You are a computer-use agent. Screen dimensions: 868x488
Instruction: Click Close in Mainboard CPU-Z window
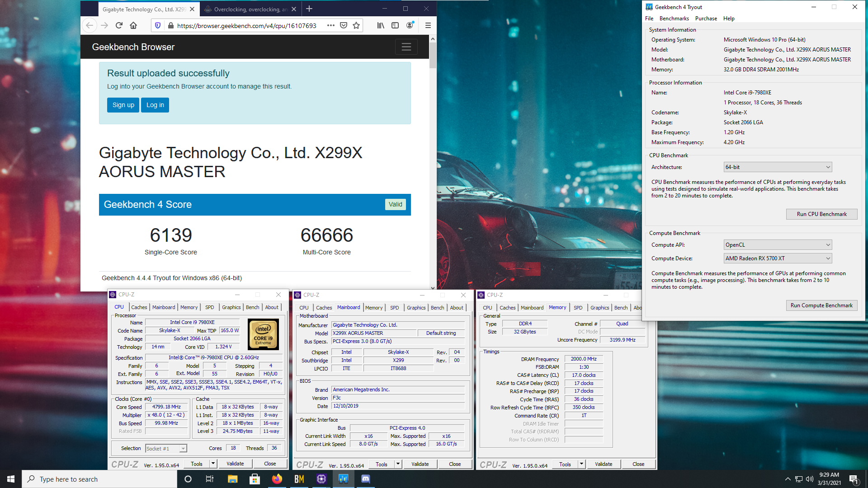click(455, 464)
